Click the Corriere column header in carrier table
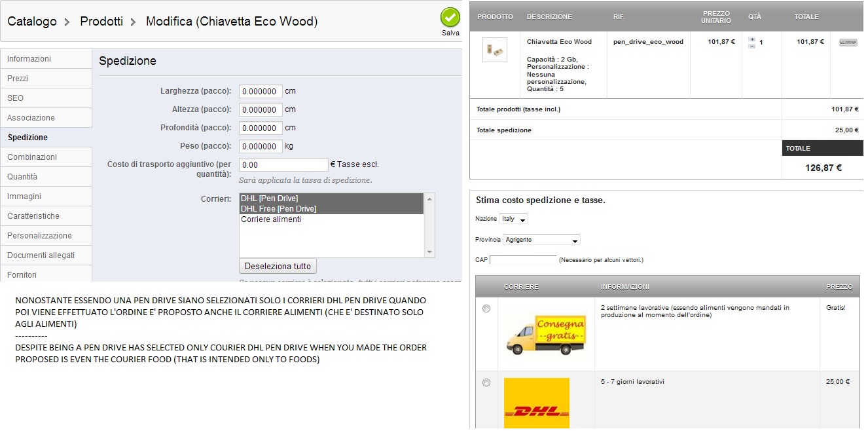Image resolution: width=868 pixels, height=431 pixels. (521, 287)
